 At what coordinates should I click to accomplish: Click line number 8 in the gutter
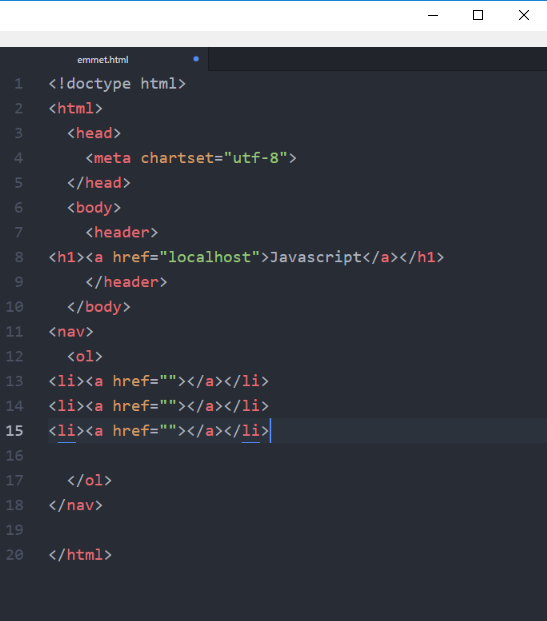[19, 257]
